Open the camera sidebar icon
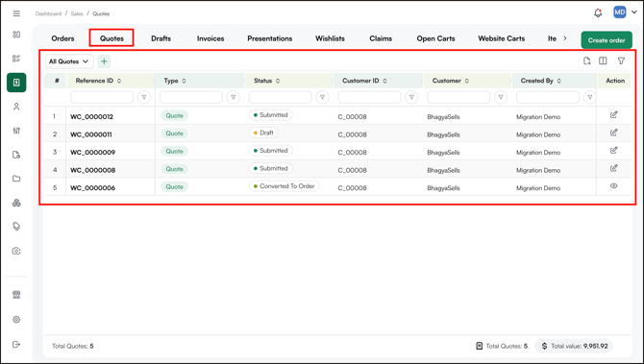The width and height of the screenshot is (644, 364). tap(16, 251)
